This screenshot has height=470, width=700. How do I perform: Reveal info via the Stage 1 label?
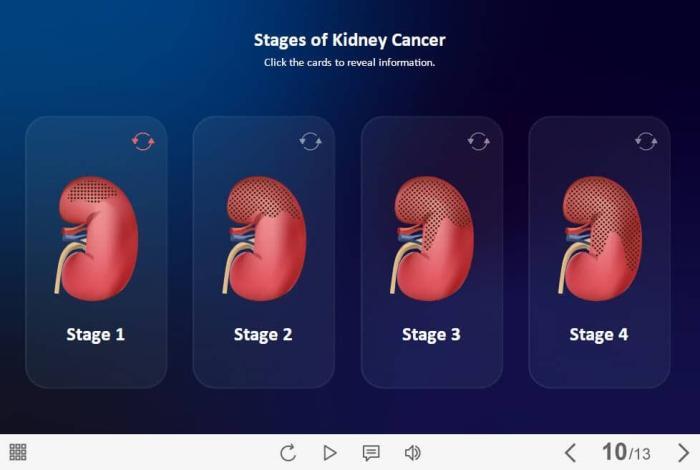(x=96, y=335)
